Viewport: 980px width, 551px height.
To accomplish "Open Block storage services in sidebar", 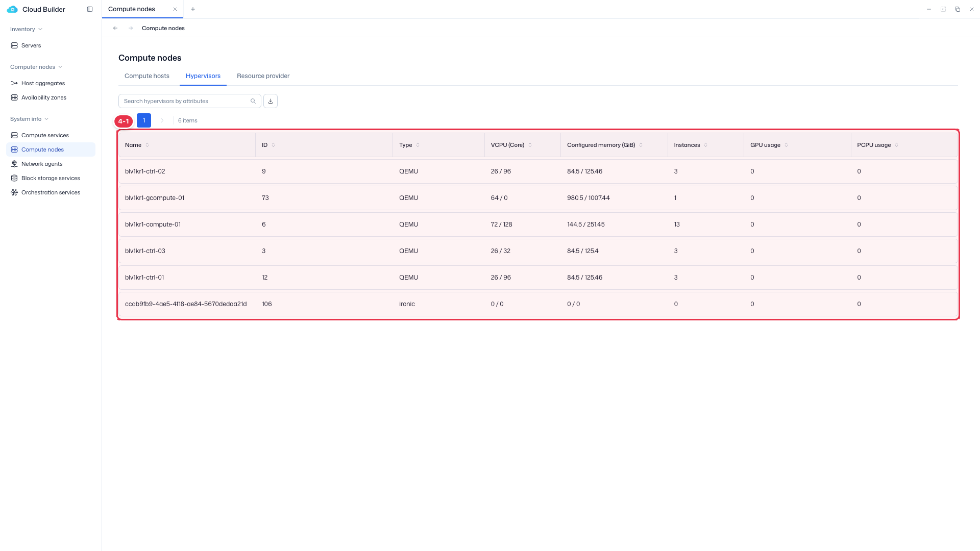I will (51, 178).
